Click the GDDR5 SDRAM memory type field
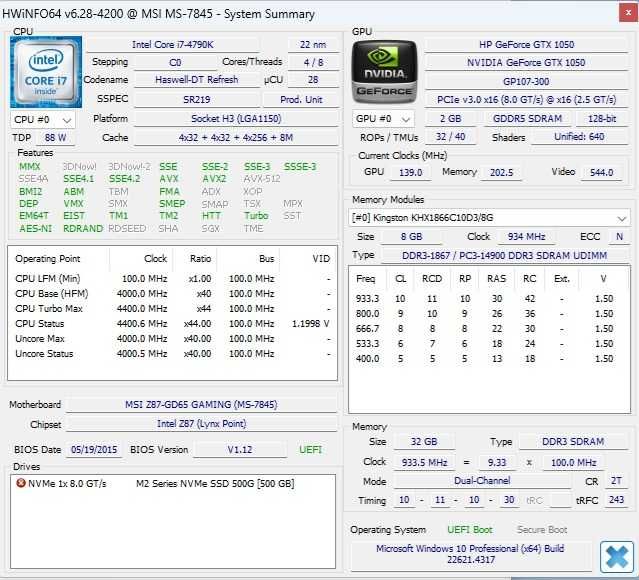 527,119
